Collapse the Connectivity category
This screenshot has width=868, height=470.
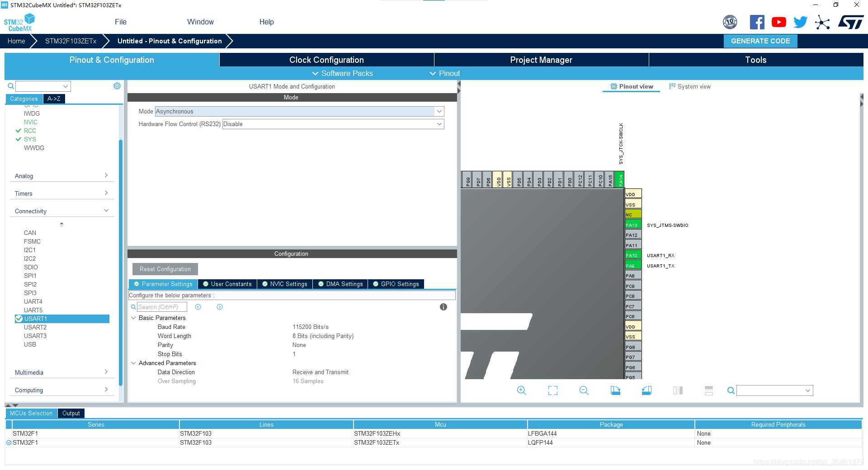click(x=62, y=211)
